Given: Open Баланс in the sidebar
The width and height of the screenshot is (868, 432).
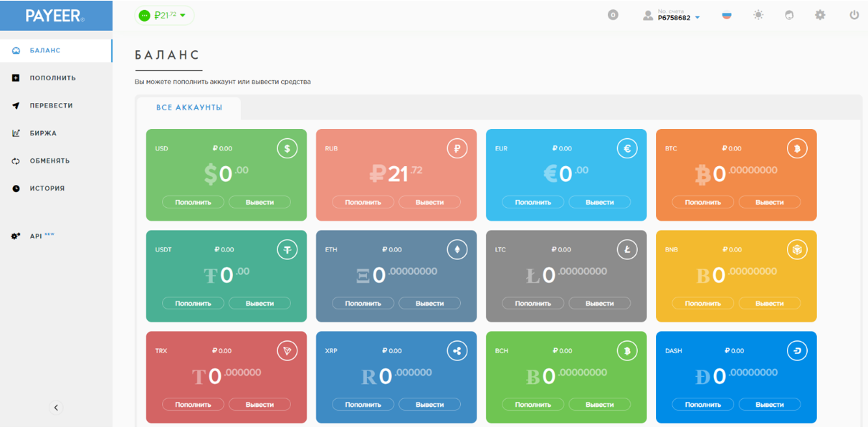Looking at the screenshot, I should [x=56, y=51].
